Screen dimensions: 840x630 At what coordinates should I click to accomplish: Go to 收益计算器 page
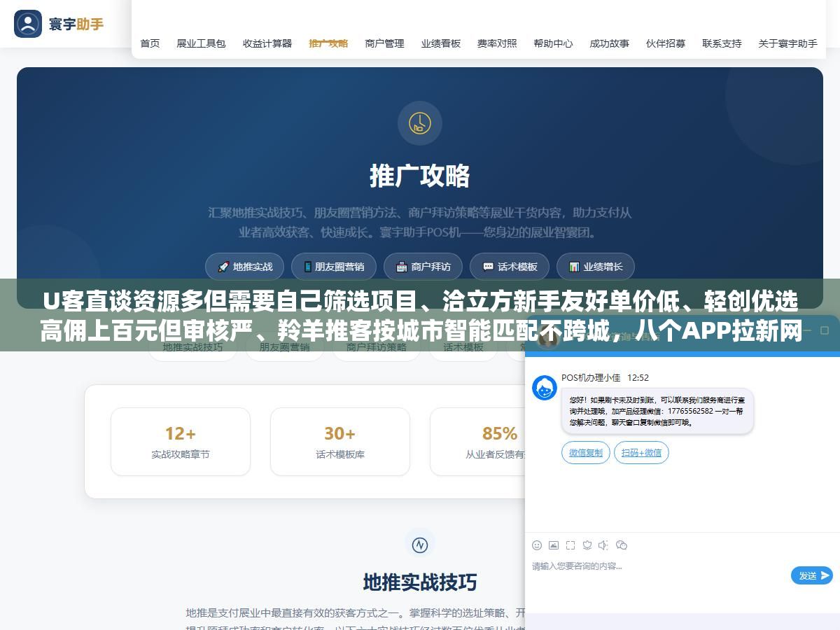tap(267, 43)
